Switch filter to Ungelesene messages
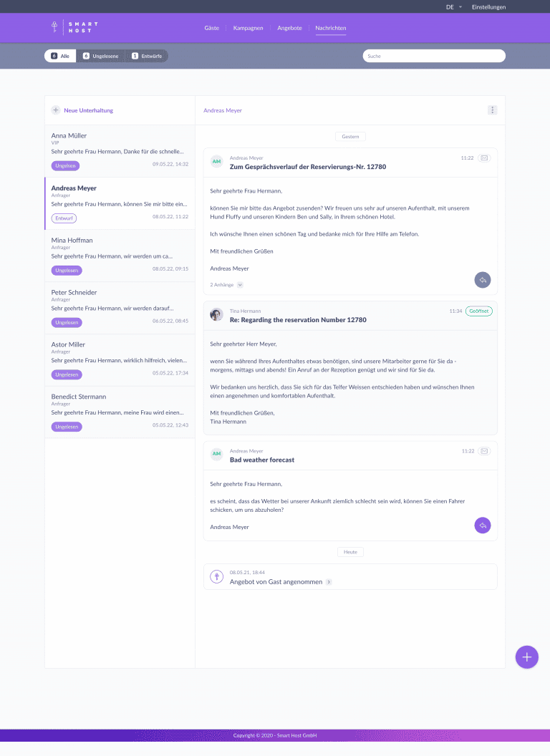This screenshot has height=756, width=550. (101, 56)
